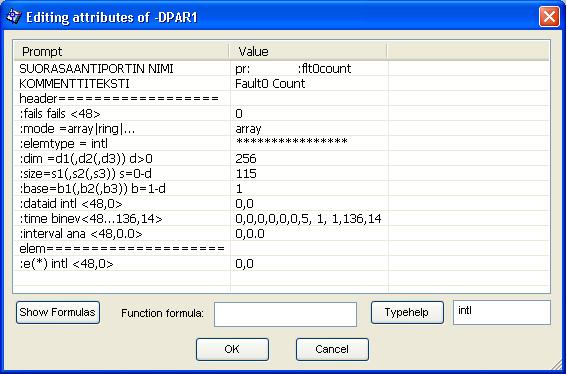This screenshot has height=374, width=567.
Task: Click the Value column header
Action: point(308,52)
